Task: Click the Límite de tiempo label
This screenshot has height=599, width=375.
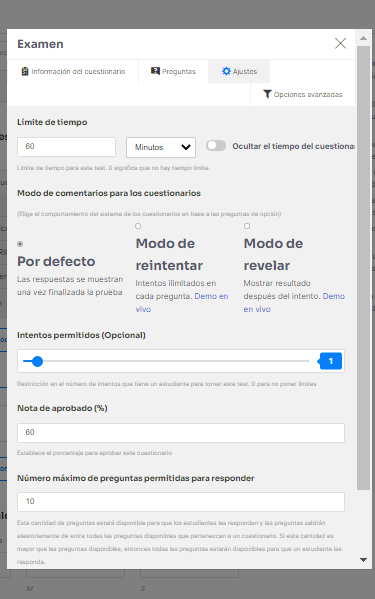Action: pos(52,122)
